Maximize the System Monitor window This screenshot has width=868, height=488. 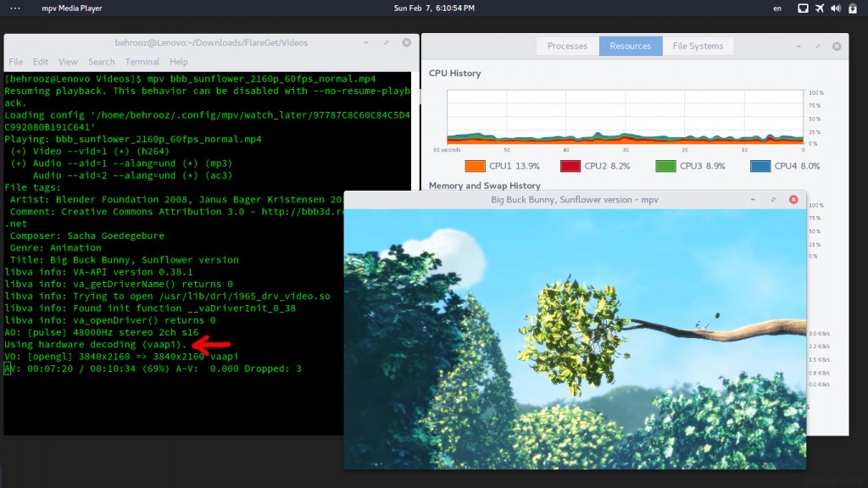click(818, 47)
